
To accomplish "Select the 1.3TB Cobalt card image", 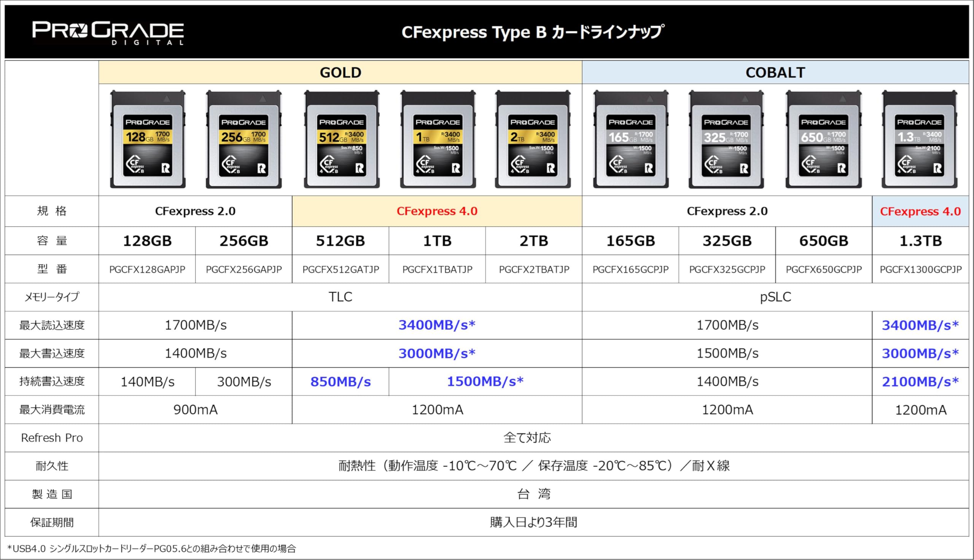I will (x=919, y=139).
